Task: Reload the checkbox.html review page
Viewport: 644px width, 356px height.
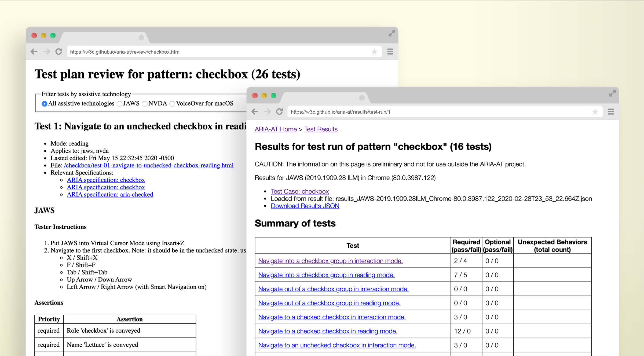Action: (x=59, y=51)
